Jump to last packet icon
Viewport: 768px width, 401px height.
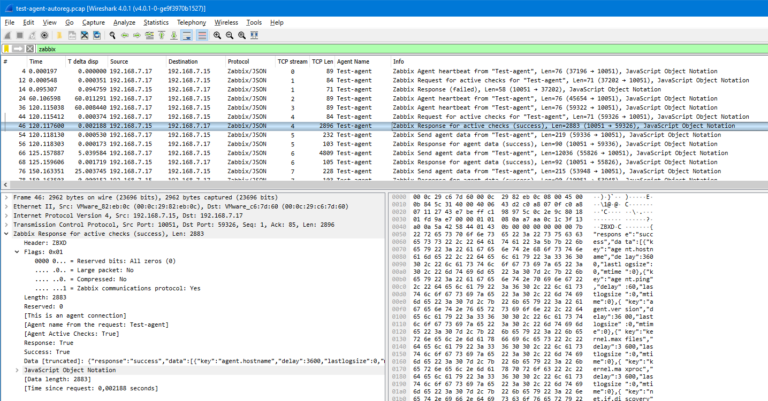pyautogui.click(x=174, y=35)
